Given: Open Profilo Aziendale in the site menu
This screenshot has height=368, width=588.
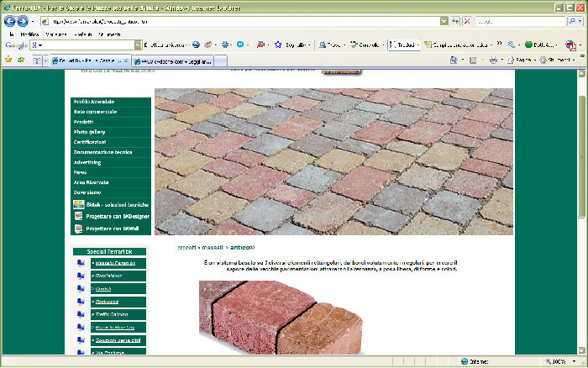Looking at the screenshot, I should (111, 102).
